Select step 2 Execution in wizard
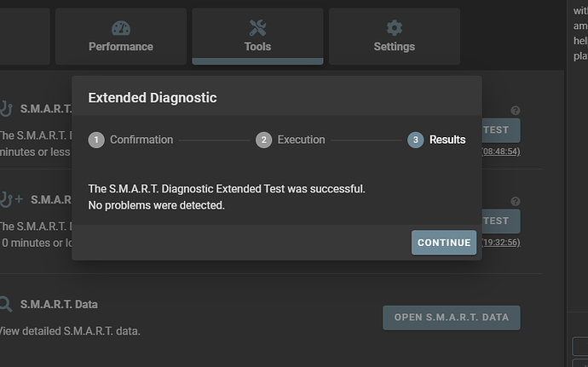The image size is (588, 367). coord(291,140)
